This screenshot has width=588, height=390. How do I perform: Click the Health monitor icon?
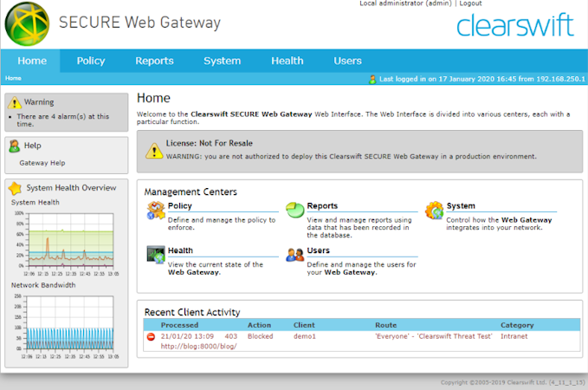coord(156,255)
